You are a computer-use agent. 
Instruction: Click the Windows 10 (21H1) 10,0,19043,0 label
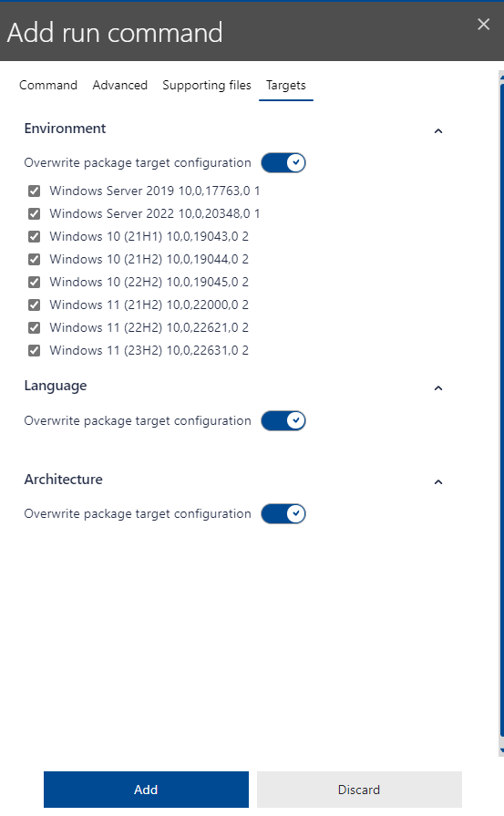(x=149, y=236)
